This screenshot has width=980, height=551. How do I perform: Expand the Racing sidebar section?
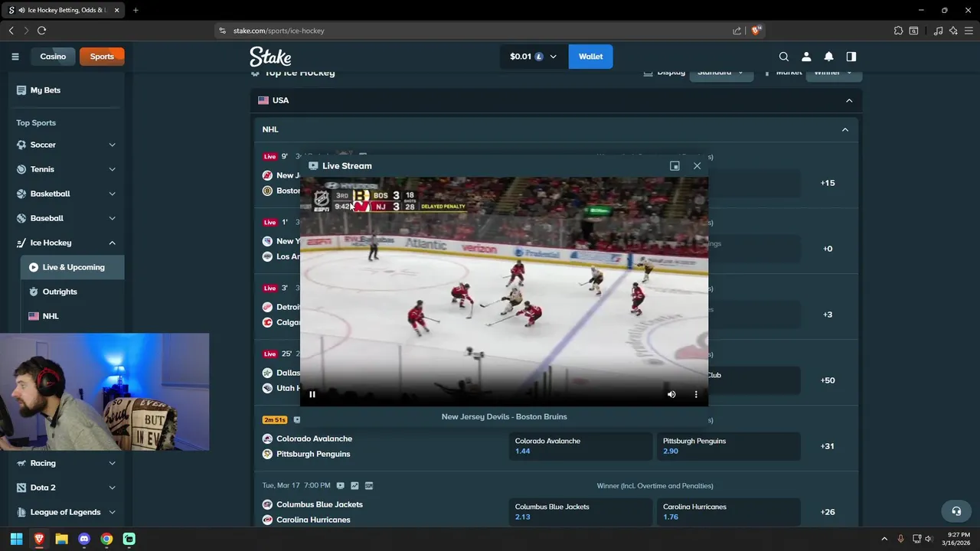(112, 463)
